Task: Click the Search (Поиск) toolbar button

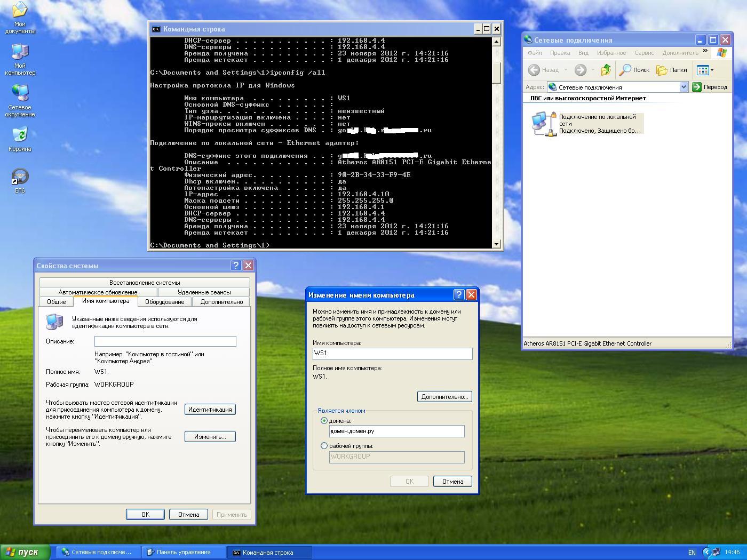Action: click(x=634, y=70)
